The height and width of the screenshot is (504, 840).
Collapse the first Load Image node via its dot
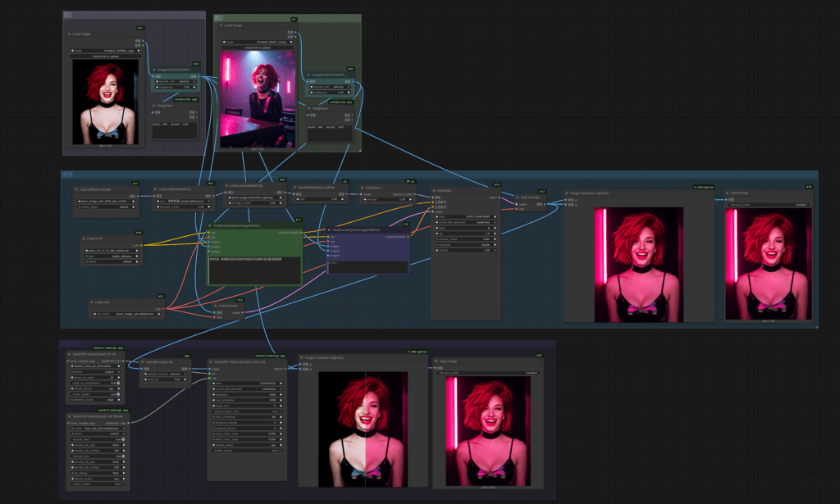70,34
